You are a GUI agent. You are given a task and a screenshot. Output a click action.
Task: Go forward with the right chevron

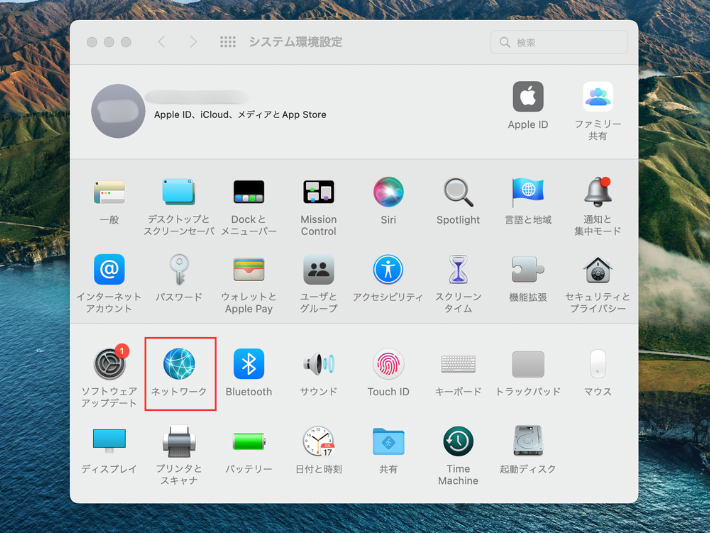pos(193,42)
